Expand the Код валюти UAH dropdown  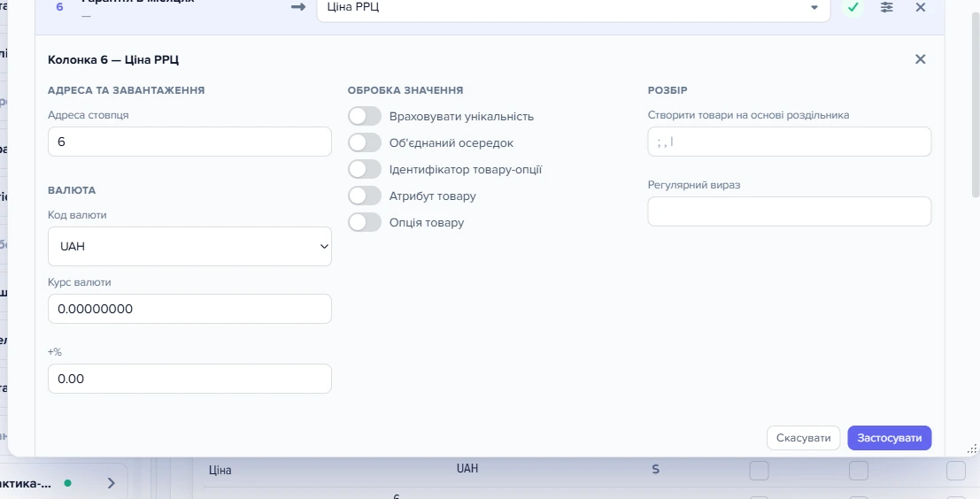pyautogui.click(x=189, y=246)
